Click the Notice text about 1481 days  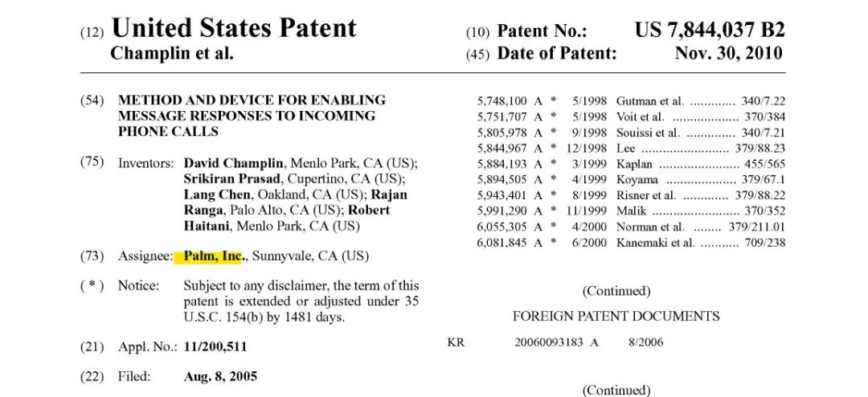300,301
